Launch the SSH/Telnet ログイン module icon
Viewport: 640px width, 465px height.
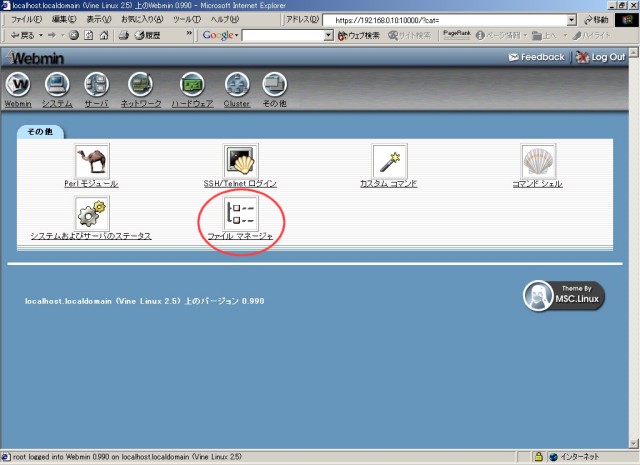(240, 161)
